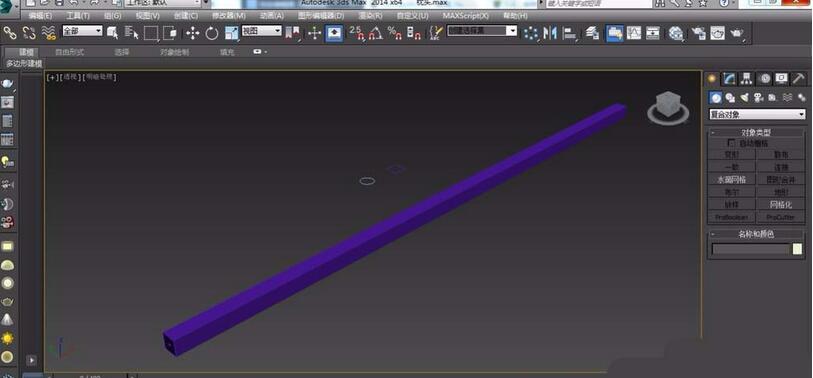Open the 复合对象 category dropdown

pyautogui.click(x=757, y=114)
